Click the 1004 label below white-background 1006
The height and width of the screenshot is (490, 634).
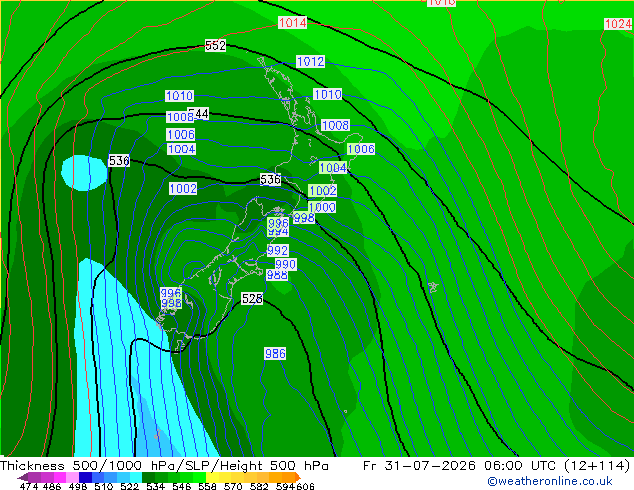(x=182, y=149)
